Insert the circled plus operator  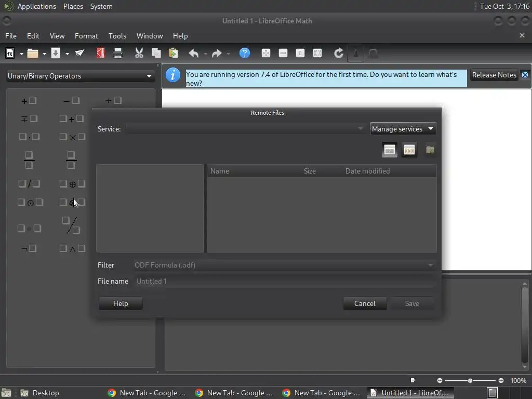click(x=72, y=184)
